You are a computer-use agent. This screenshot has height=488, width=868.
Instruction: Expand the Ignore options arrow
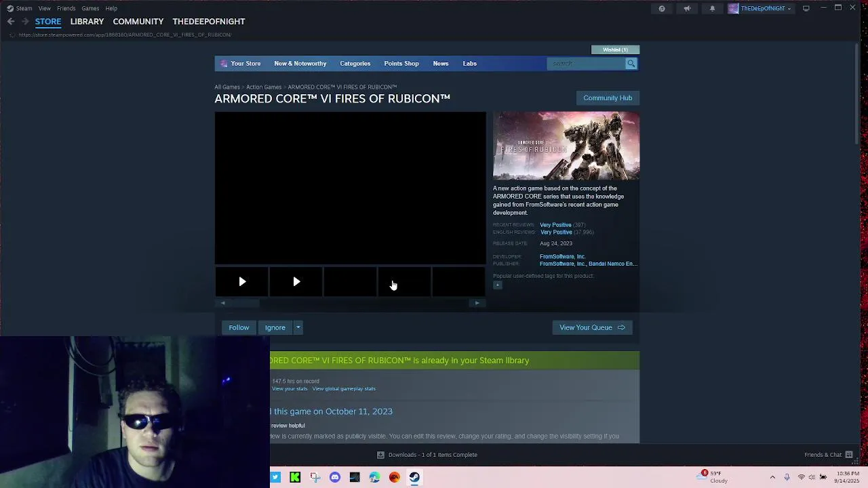(x=298, y=327)
